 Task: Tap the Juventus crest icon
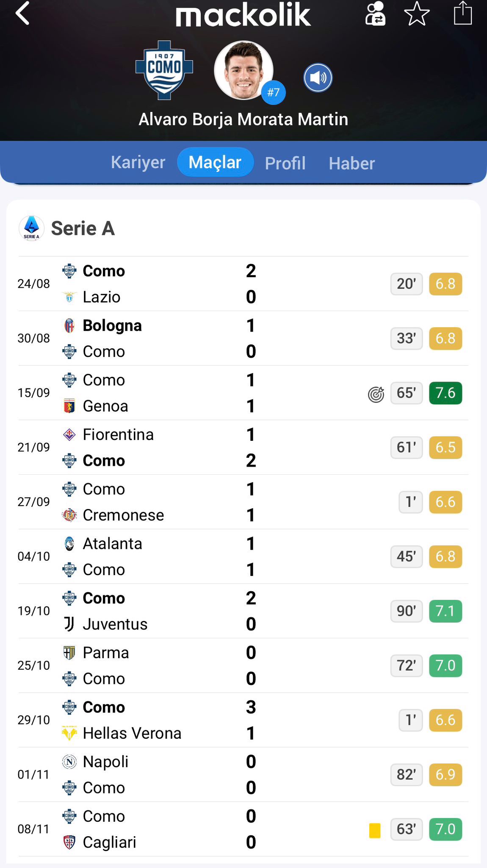tap(69, 624)
